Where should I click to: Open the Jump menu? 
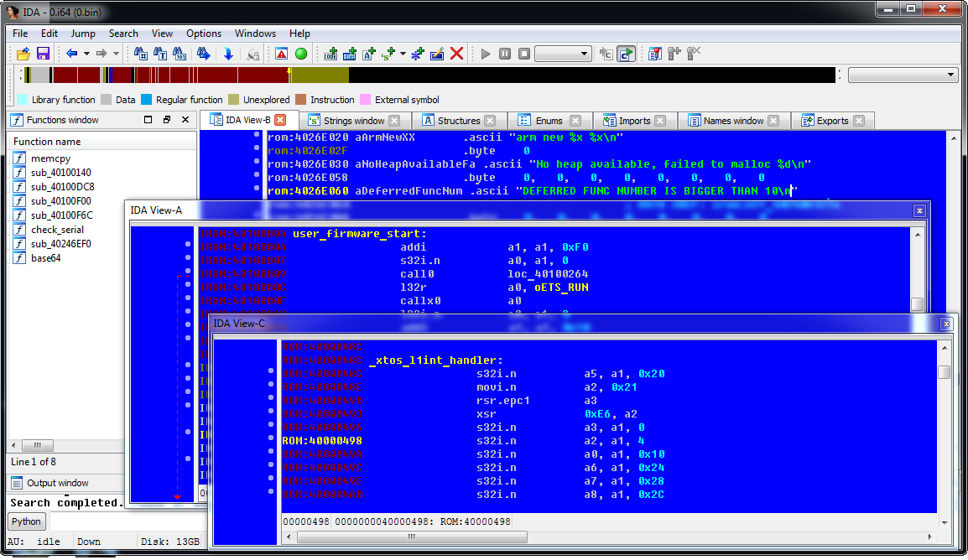83,34
